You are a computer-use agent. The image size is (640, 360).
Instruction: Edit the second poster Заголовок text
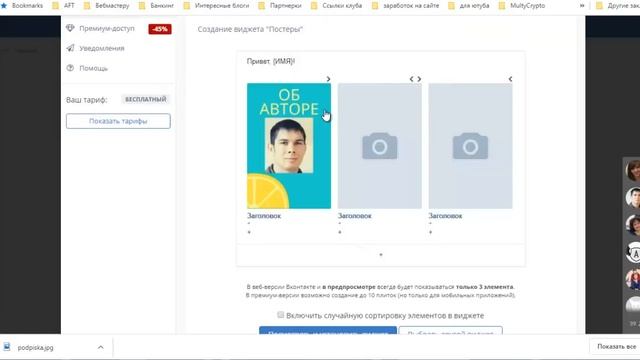pos(355,216)
